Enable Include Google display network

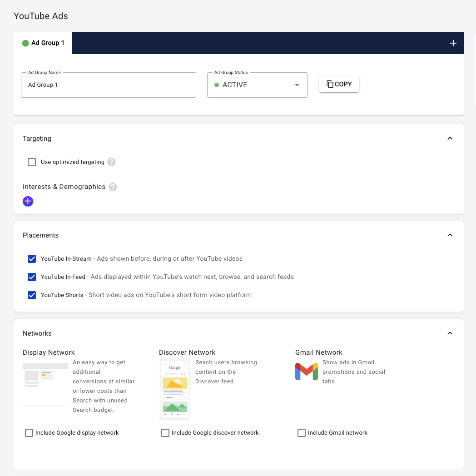point(29,433)
